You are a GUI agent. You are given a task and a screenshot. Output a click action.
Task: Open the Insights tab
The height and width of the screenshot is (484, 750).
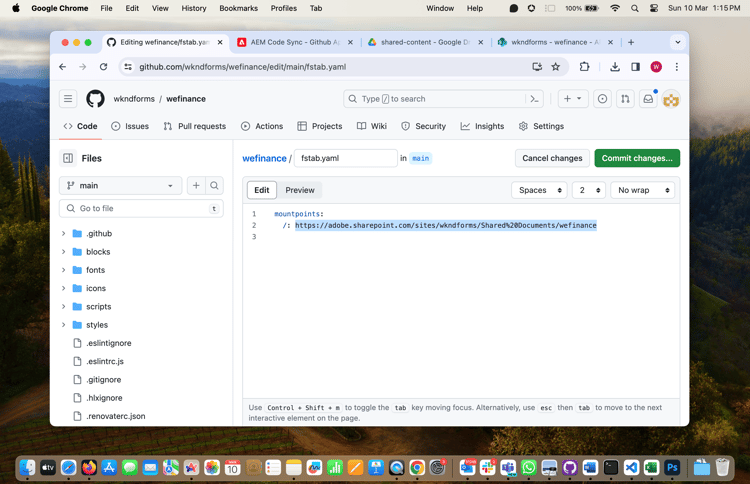click(x=482, y=126)
